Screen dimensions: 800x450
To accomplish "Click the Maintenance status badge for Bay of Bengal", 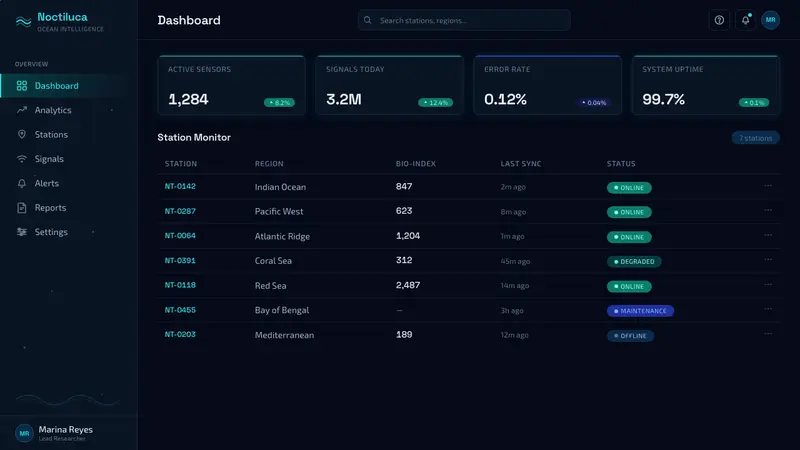I will click(640, 311).
